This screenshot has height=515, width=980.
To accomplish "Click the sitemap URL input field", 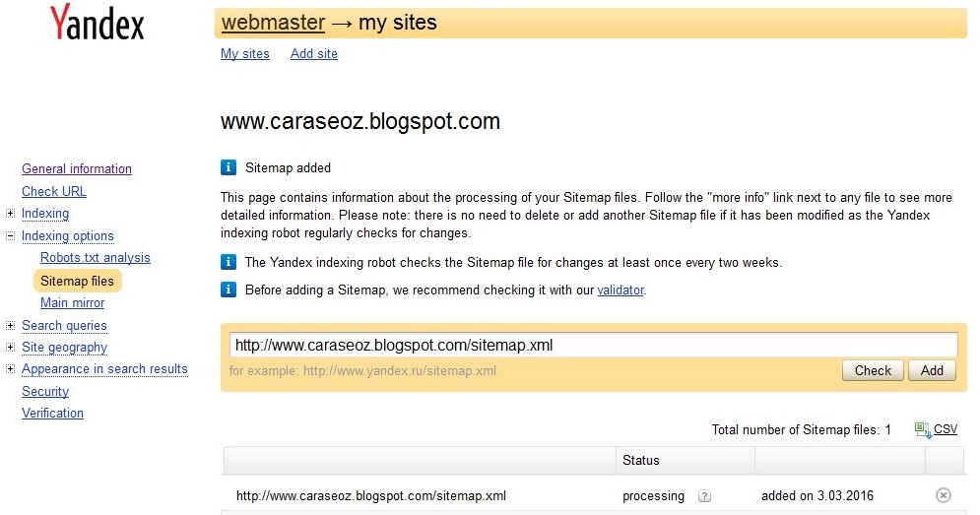I will pyautogui.click(x=593, y=346).
